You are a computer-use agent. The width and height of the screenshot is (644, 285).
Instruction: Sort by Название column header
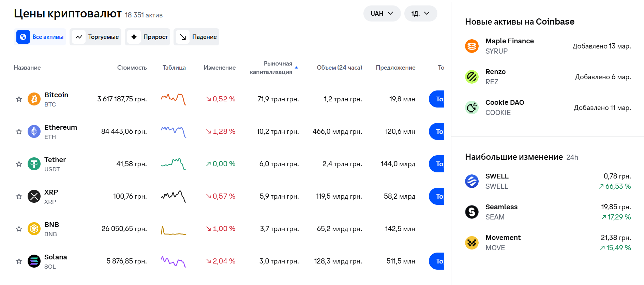(27, 68)
